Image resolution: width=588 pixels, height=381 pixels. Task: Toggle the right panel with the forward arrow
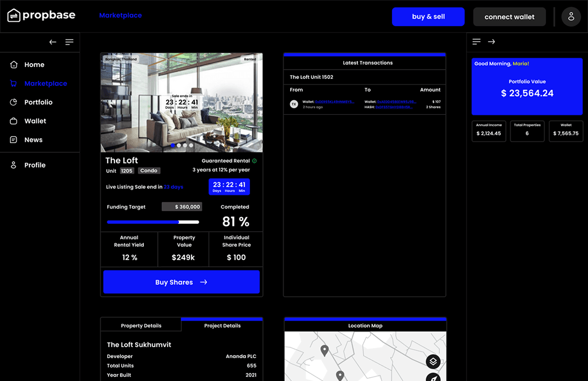pyautogui.click(x=493, y=41)
